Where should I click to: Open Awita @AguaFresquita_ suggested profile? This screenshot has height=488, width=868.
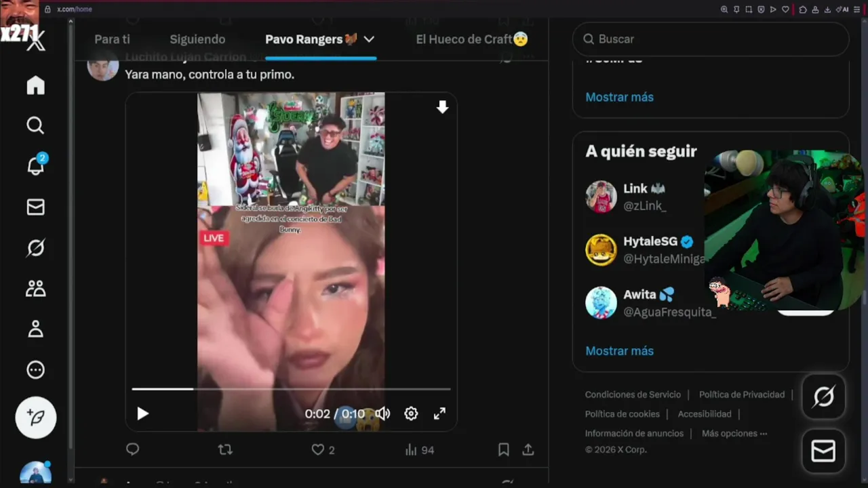650,303
